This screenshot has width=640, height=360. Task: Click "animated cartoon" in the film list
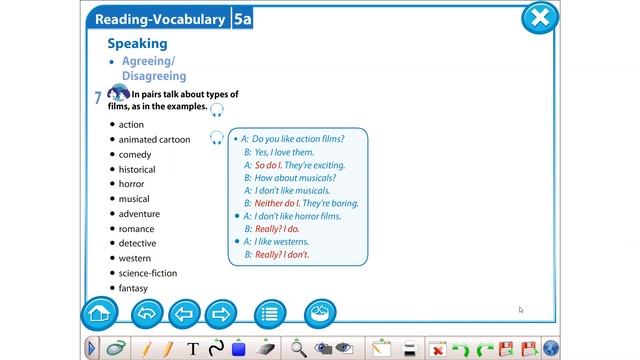[x=154, y=140]
